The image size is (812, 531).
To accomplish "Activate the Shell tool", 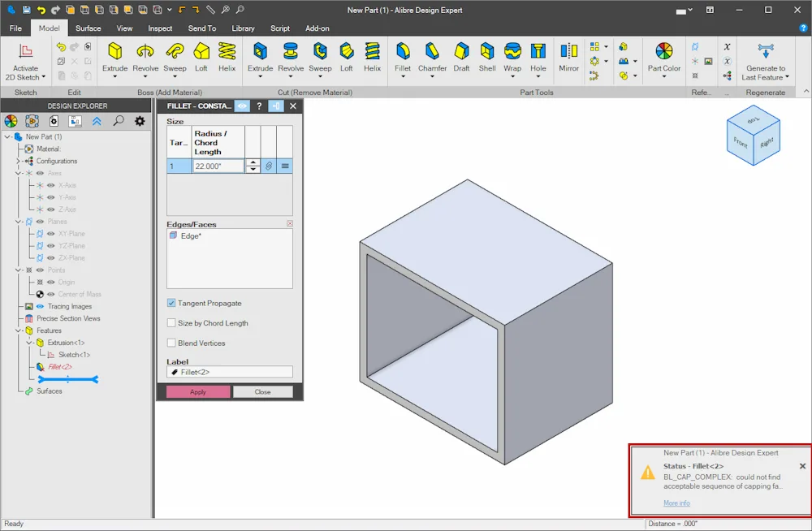I will click(x=486, y=57).
